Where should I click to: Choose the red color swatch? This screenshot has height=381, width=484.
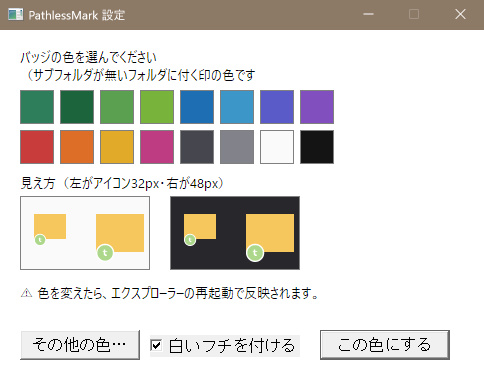[37, 147]
